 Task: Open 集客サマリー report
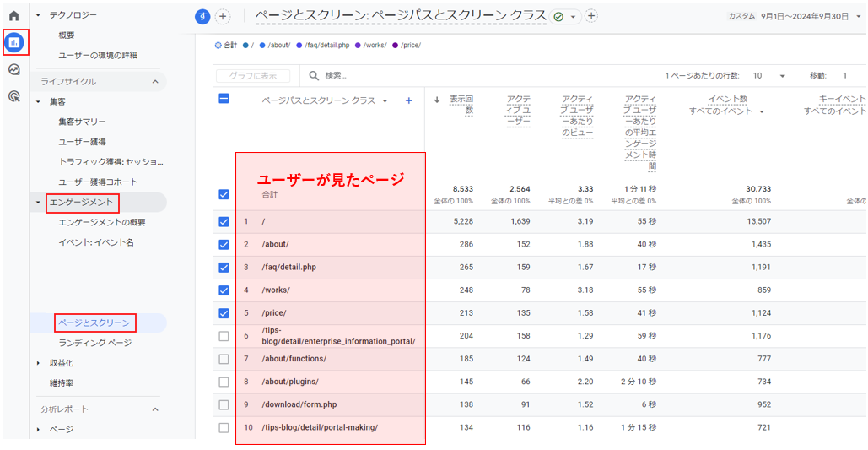(82, 122)
